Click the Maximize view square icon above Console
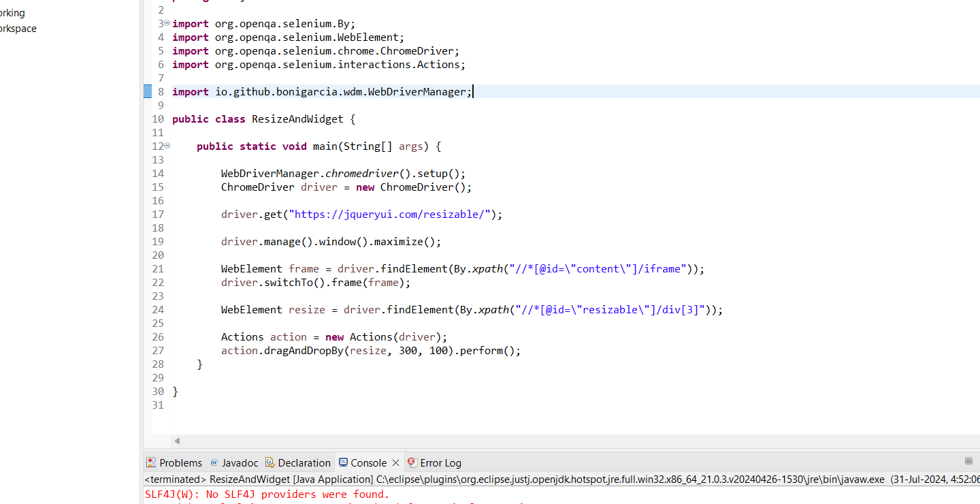The image size is (980, 504). point(969,460)
